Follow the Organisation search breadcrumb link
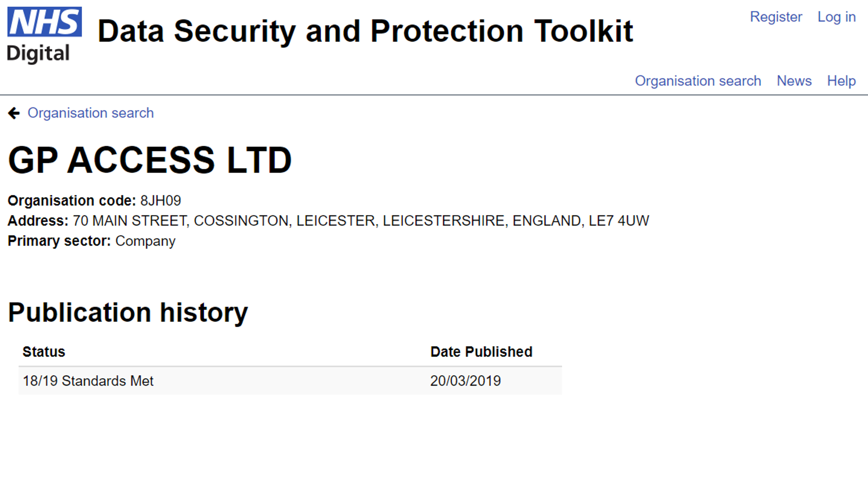 [91, 113]
